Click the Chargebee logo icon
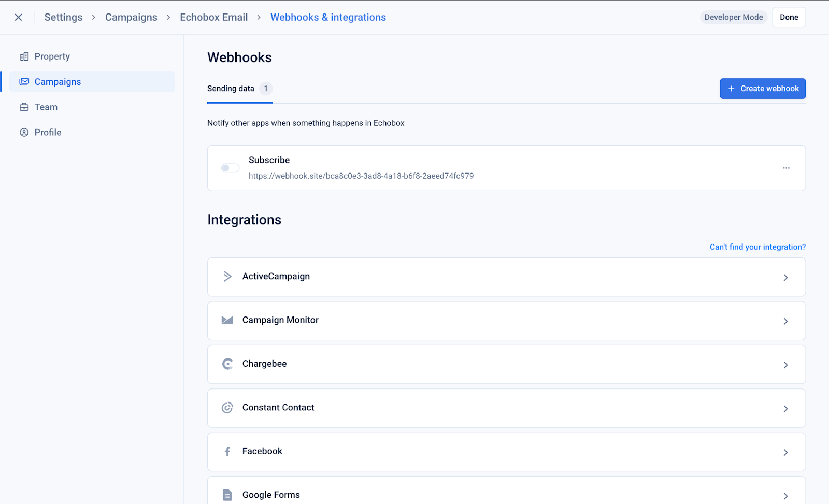The height and width of the screenshot is (504, 829). click(227, 364)
